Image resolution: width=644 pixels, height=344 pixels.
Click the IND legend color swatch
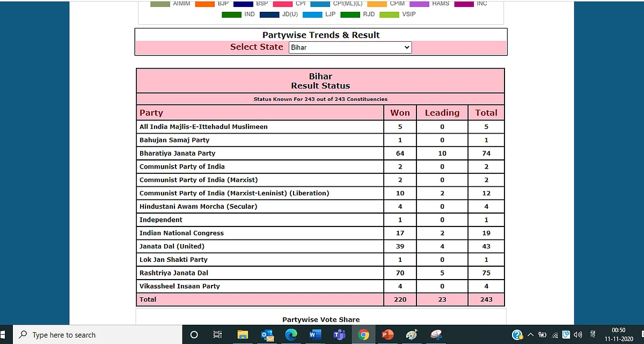point(231,14)
